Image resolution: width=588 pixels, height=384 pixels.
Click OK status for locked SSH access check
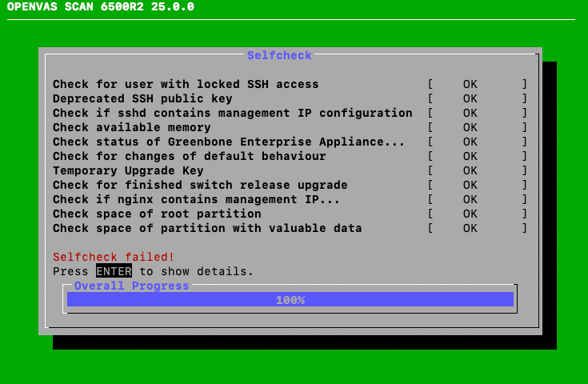(470, 84)
